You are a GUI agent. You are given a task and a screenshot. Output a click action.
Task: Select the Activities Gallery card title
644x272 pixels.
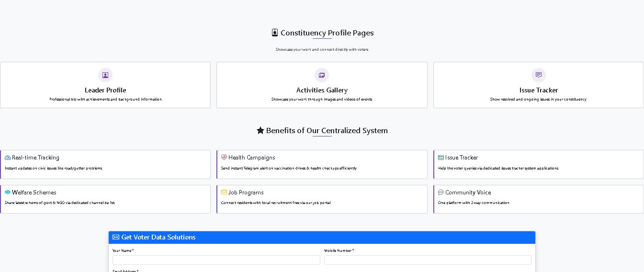tap(322, 90)
